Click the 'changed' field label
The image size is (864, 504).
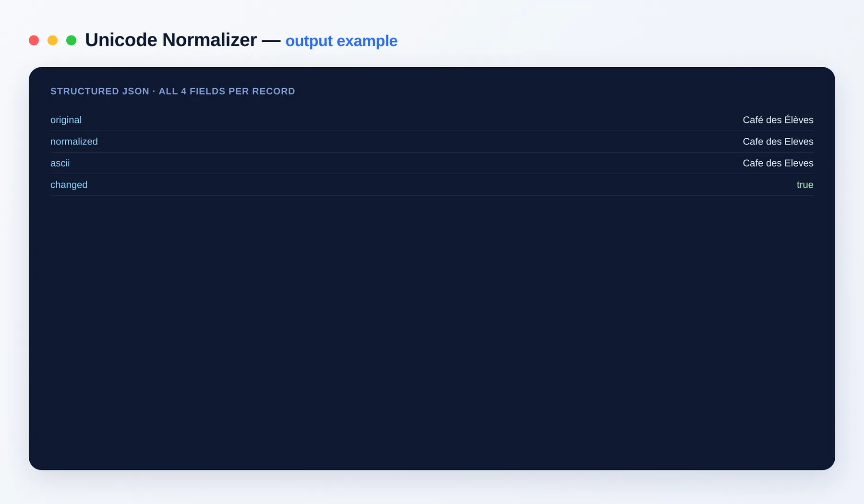point(69,185)
